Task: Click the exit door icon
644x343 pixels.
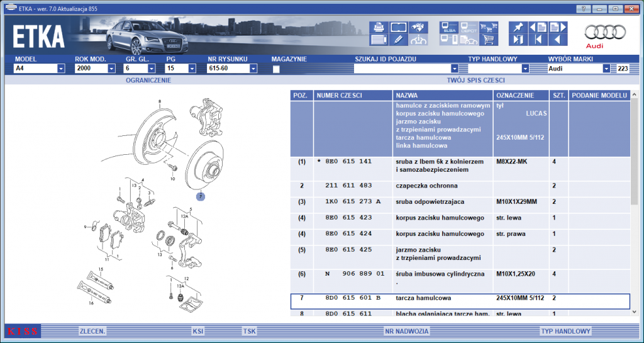Action: [x=518, y=40]
